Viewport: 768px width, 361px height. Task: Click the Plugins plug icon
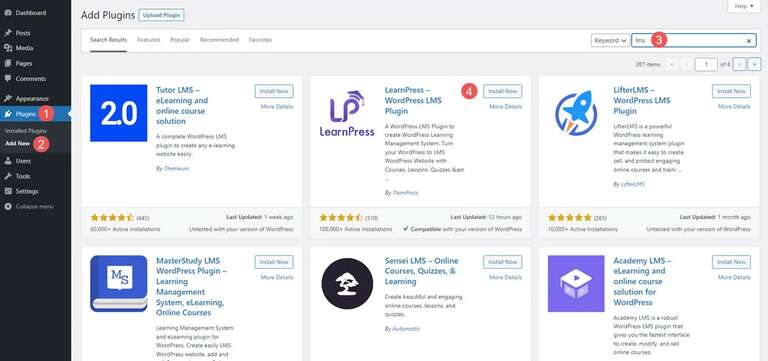point(8,114)
